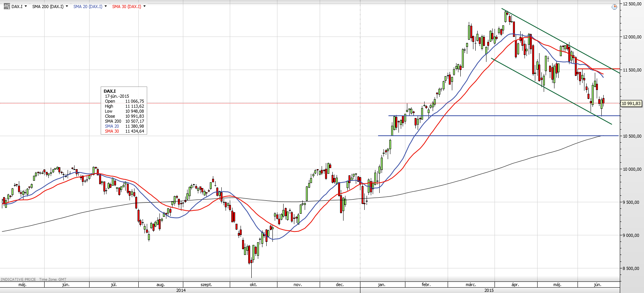The height and width of the screenshot is (293, 644).
Task: Click the instrument info icon beside DAX.I
Action: point(7,7)
